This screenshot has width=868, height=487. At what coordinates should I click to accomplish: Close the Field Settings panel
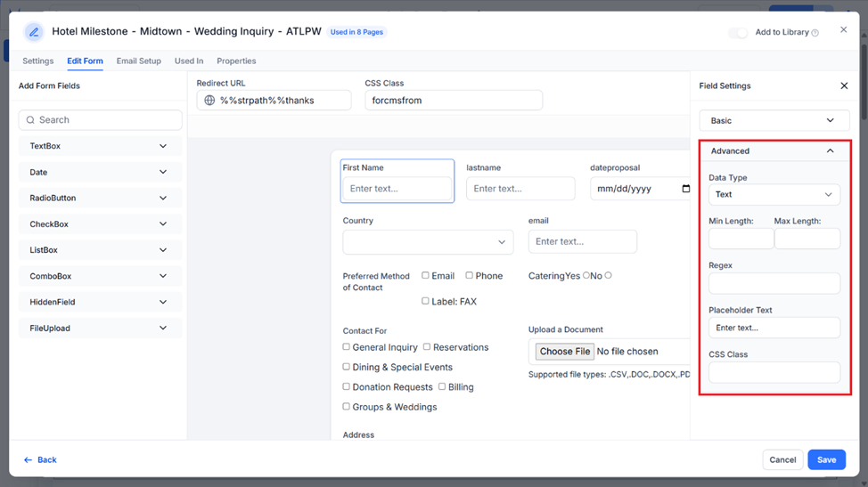point(844,85)
